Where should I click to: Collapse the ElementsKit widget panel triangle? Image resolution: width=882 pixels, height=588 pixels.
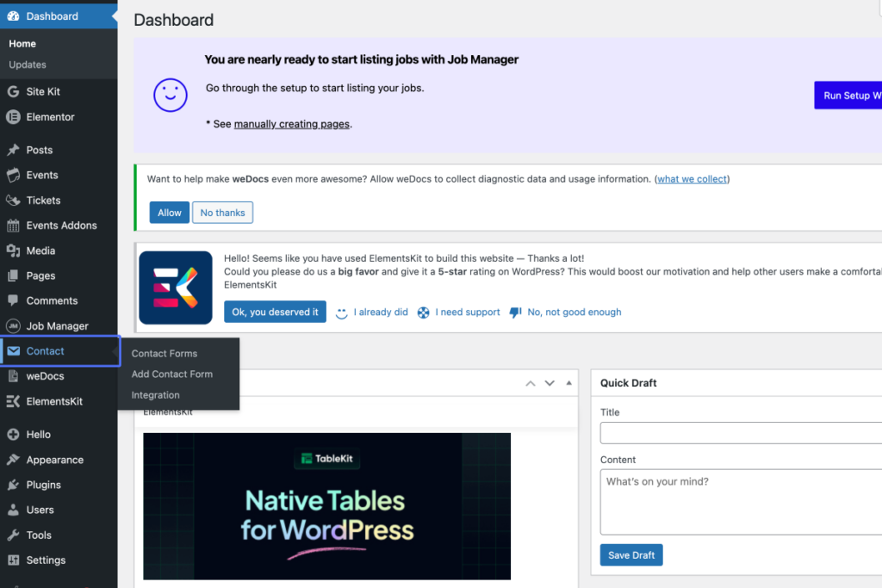[x=568, y=383]
